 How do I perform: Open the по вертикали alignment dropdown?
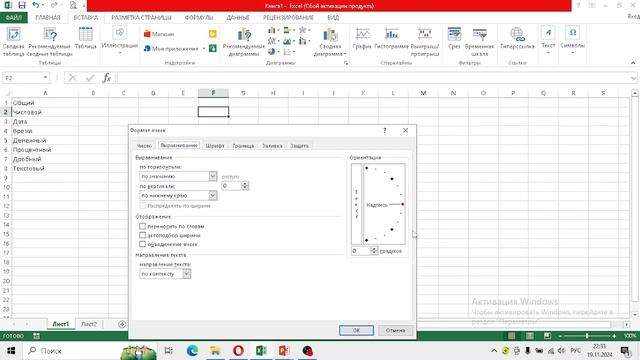[213, 196]
